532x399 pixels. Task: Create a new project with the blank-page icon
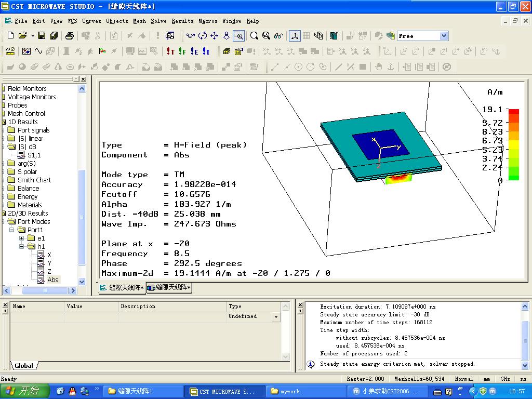tap(10, 36)
